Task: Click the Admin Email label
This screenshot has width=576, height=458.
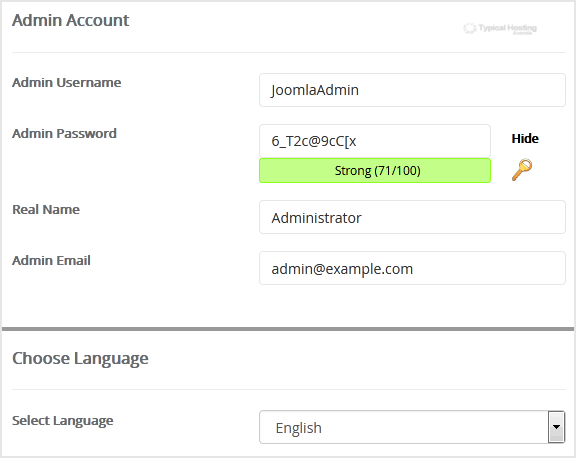Action: [x=51, y=260]
